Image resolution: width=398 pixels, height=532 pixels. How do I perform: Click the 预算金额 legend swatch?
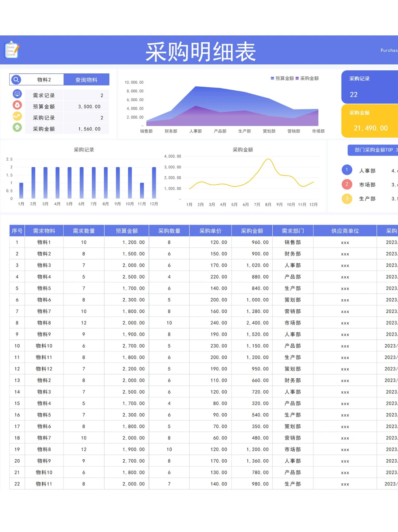tap(272, 79)
